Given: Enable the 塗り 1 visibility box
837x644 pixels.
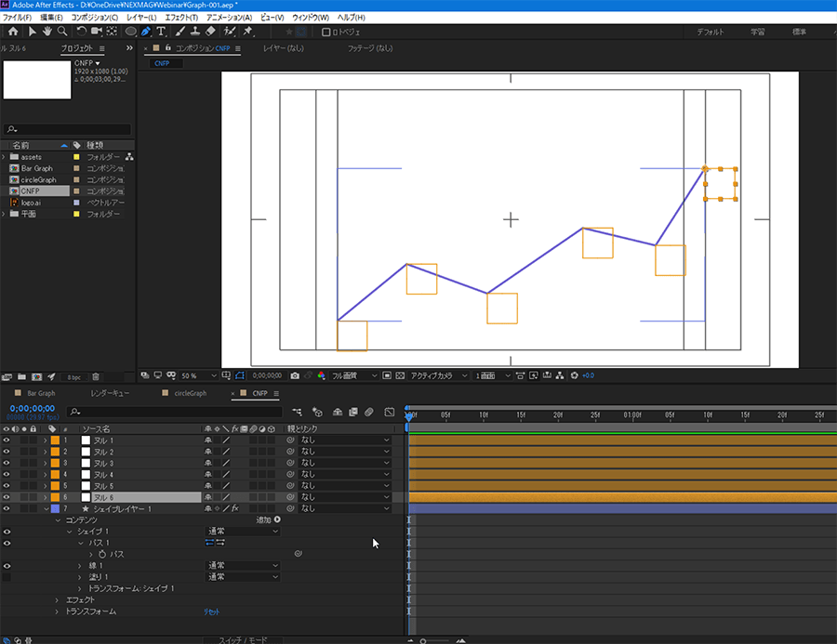Looking at the screenshot, I should coord(7,577).
